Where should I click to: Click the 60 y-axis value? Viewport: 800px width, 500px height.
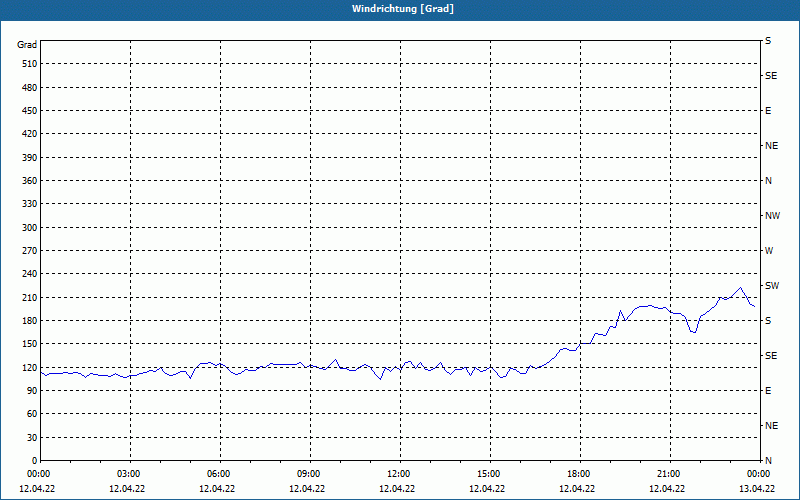(x=32, y=414)
